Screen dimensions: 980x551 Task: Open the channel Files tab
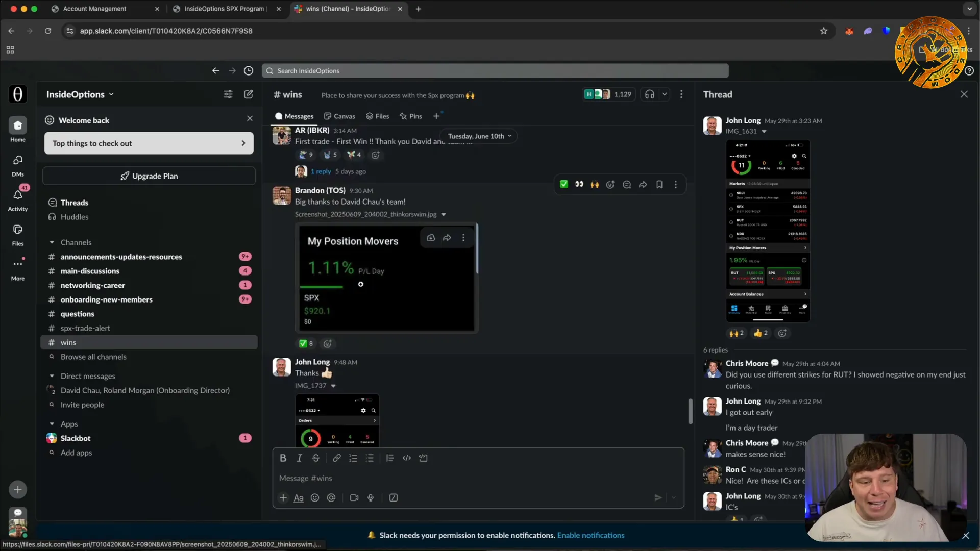coord(377,116)
